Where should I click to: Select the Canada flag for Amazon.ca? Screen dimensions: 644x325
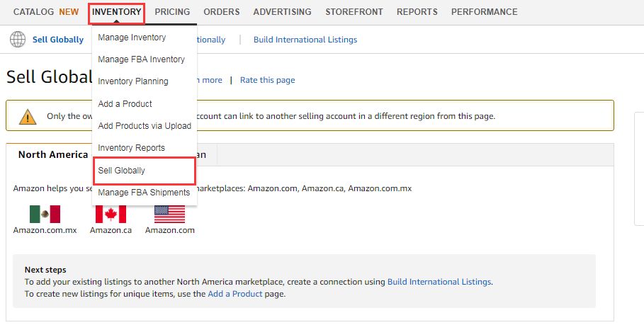pos(111,215)
